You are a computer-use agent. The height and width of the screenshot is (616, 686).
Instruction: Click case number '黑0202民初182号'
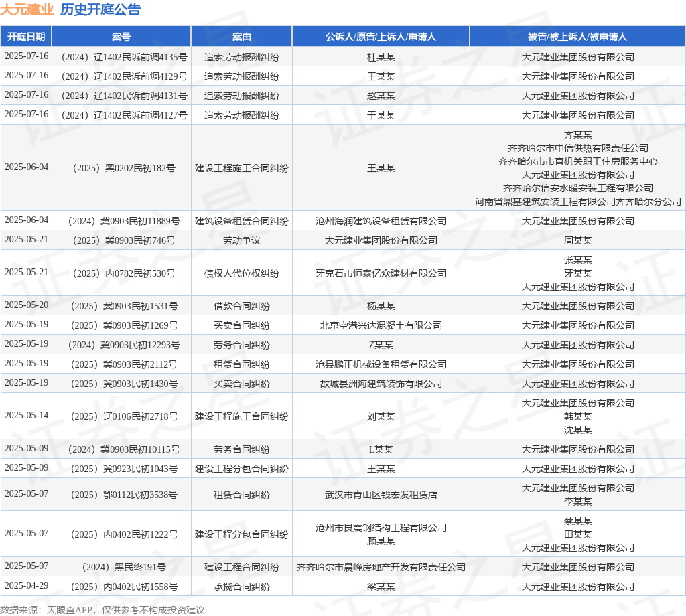140,168
